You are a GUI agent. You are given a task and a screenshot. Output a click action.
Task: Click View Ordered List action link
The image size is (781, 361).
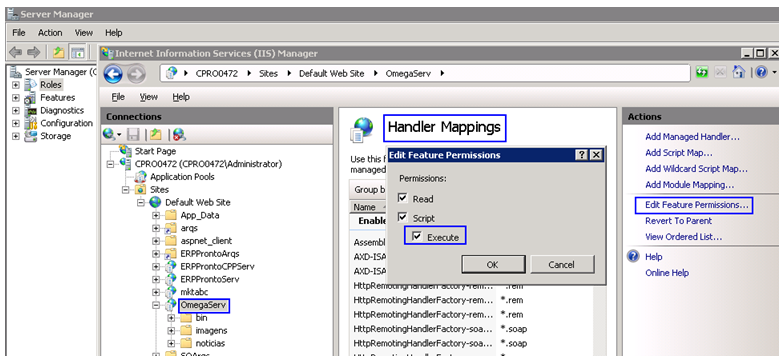pos(683,237)
